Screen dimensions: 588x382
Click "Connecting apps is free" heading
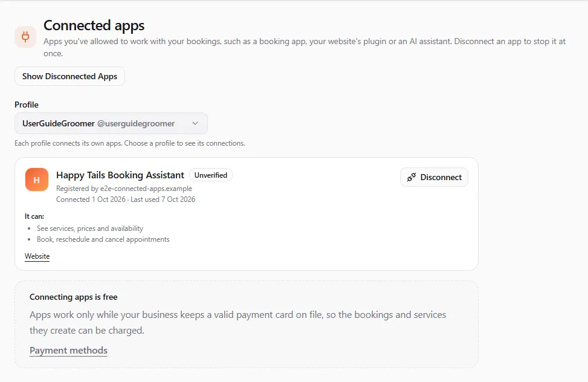click(74, 297)
